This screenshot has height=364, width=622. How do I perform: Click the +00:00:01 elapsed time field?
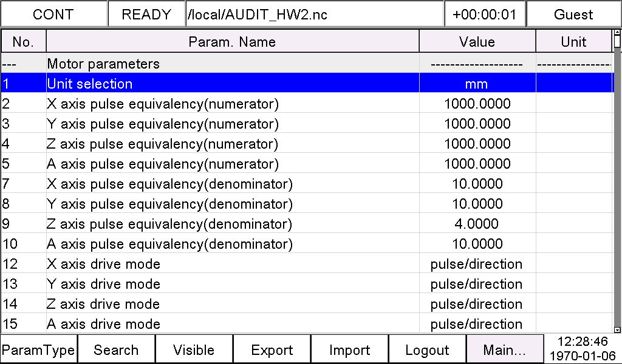point(485,15)
